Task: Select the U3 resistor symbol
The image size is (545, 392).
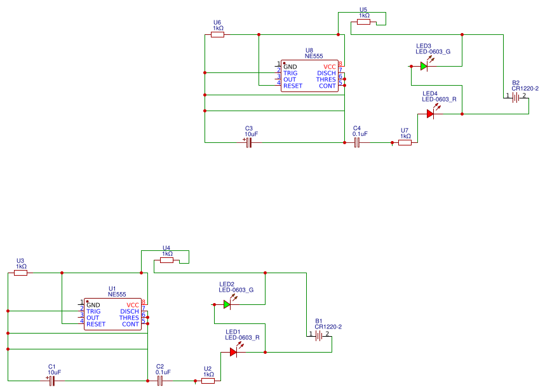Action: pos(20,273)
